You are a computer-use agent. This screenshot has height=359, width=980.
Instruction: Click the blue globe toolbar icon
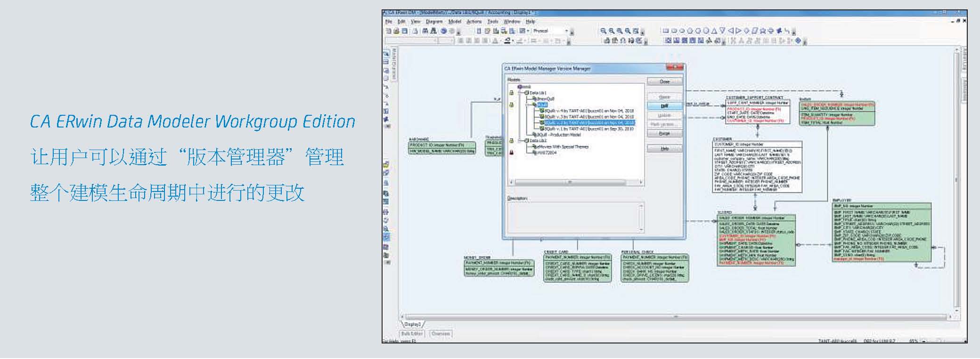[x=443, y=31]
